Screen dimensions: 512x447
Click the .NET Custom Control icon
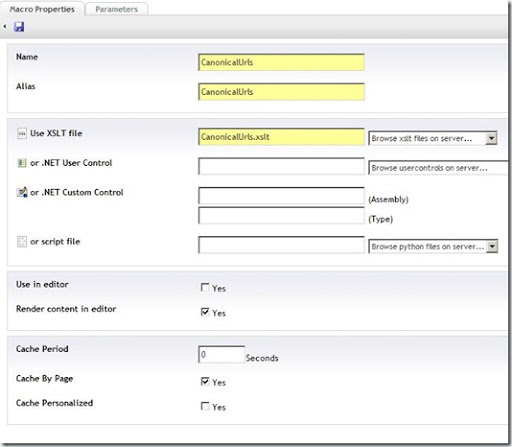[22, 192]
